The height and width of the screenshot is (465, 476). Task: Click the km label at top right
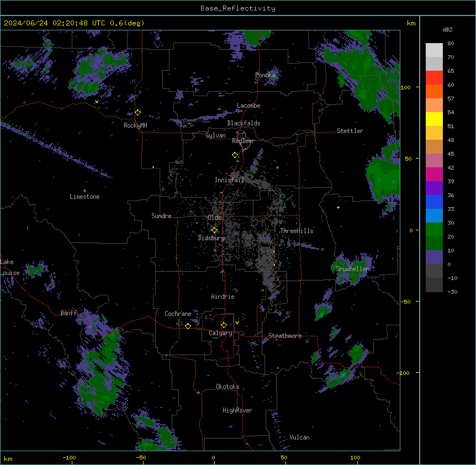pyautogui.click(x=411, y=23)
